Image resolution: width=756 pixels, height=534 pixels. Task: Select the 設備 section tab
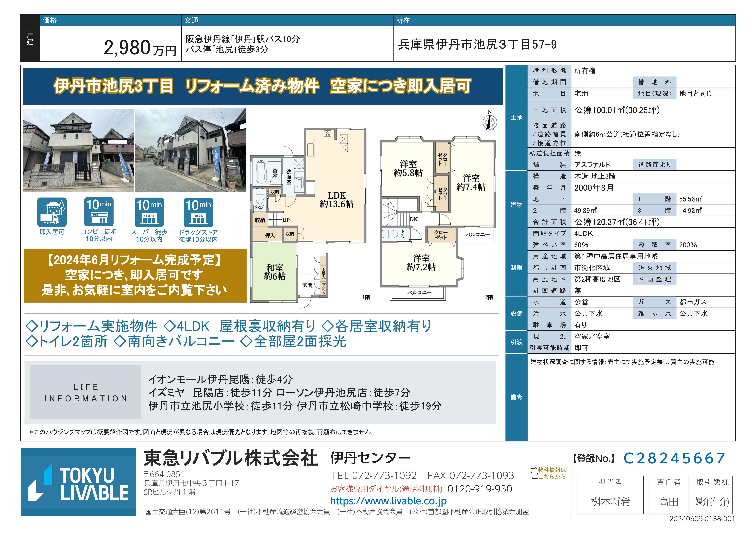[516, 314]
